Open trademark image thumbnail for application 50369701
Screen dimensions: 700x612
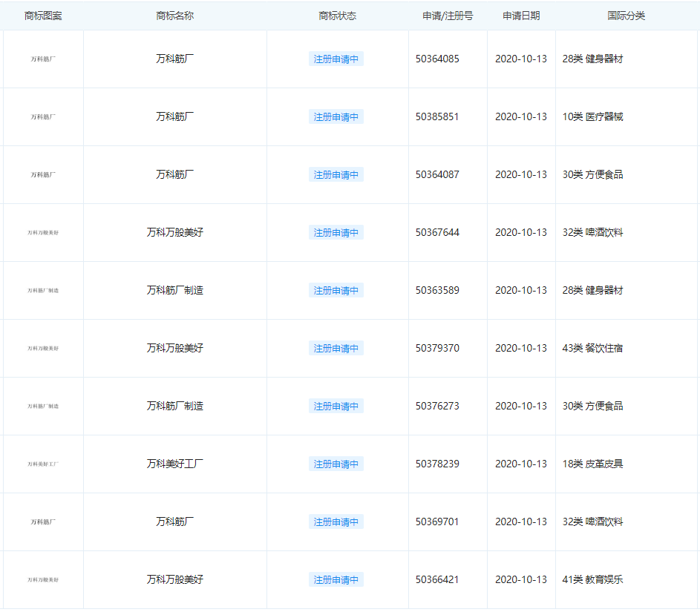pyautogui.click(x=43, y=522)
